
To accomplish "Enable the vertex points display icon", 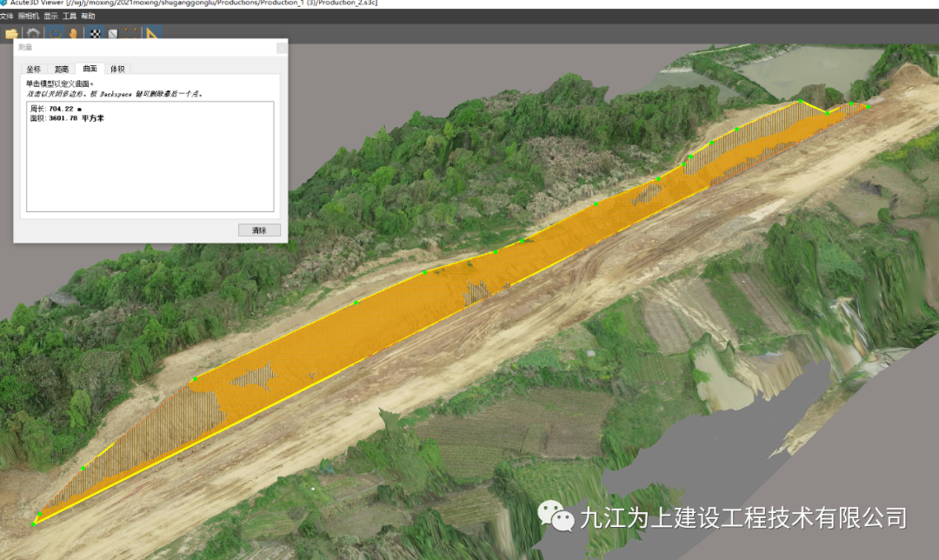I will [x=131, y=34].
